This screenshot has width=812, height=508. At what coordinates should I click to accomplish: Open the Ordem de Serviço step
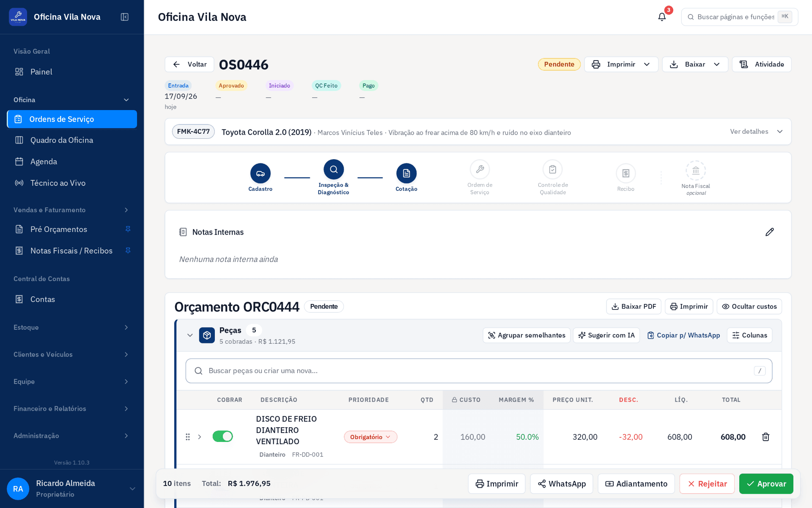tap(480, 169)
